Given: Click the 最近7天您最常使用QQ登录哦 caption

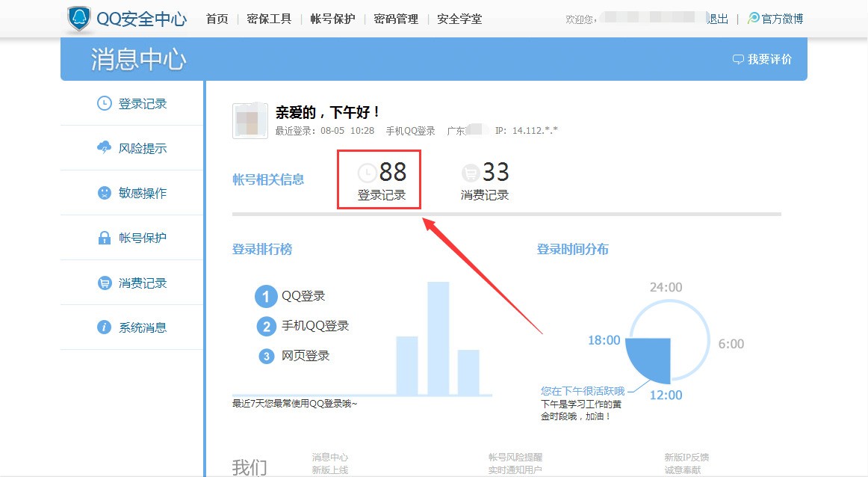Looking at the screenshot, I should 295,404.
